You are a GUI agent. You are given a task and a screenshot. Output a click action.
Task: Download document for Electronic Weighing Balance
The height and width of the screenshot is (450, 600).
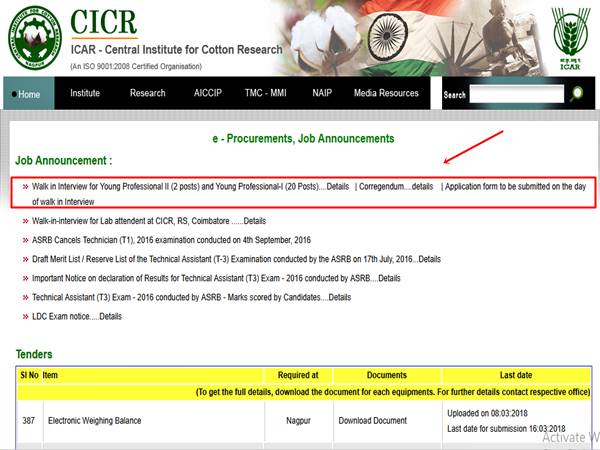click(373, 421)
